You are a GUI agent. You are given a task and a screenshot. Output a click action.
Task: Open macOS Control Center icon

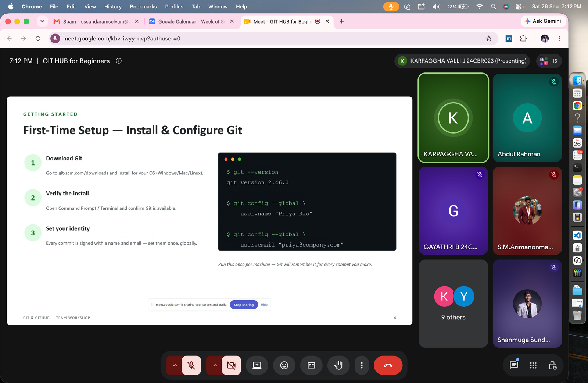pos(519,7)
